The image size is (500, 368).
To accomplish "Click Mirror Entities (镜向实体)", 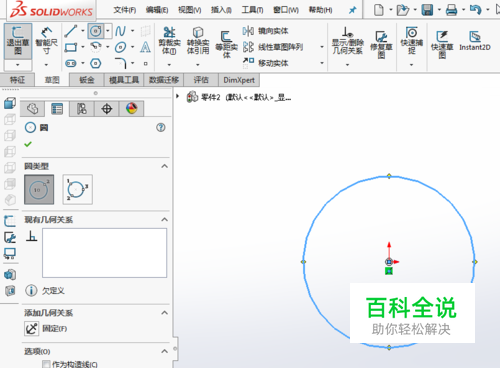I will 265,31.
